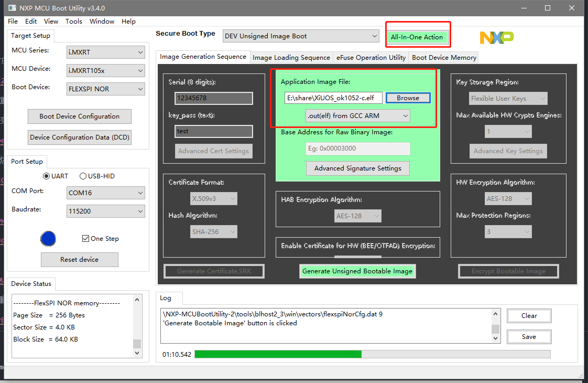Open the Help menu
Image resolution: width=588 pixels, height=383 pixels.
(128, 22)
